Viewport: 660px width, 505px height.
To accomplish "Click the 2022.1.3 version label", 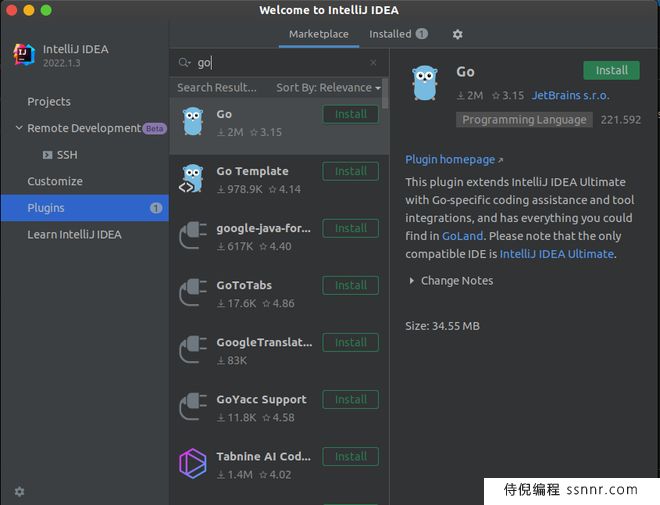I will click(61, 63).
